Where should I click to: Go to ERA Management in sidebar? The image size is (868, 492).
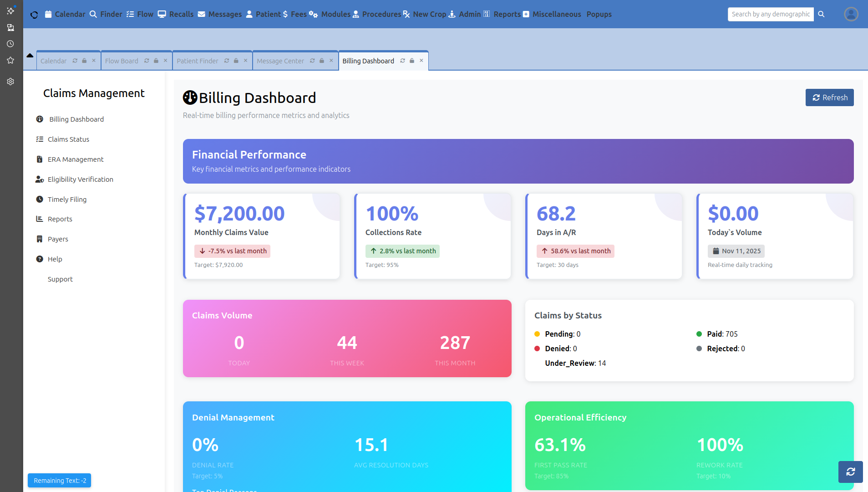pyautogui.click(x=76, y=159)
